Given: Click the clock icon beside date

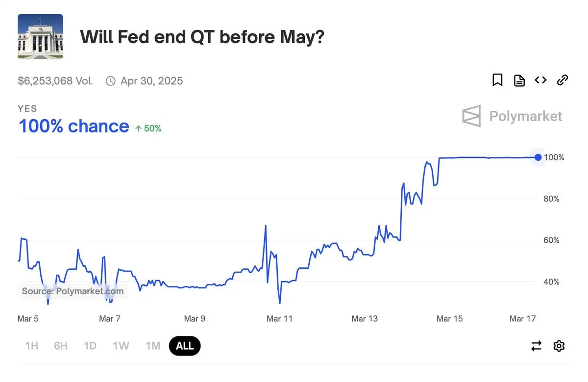Looking at the screenshot, I should 111,81.
